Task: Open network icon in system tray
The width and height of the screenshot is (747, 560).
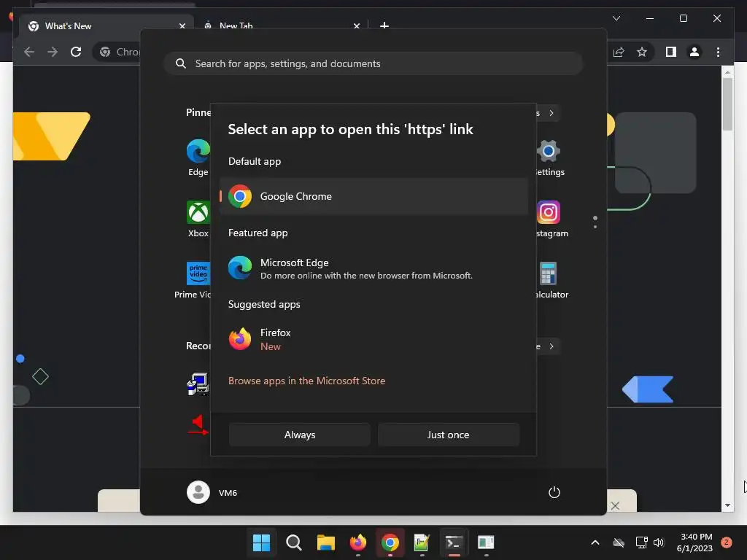Action: tap(642, 542)
